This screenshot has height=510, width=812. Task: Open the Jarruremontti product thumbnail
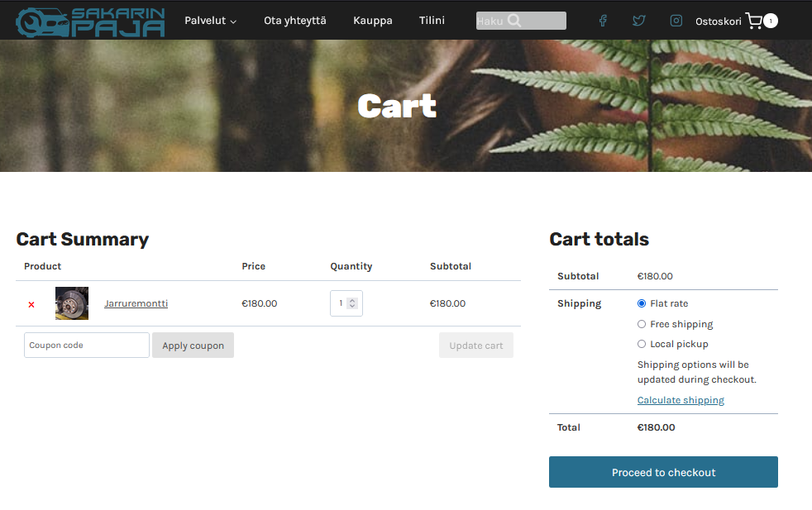pyautogui.click(x=72, y=303)
